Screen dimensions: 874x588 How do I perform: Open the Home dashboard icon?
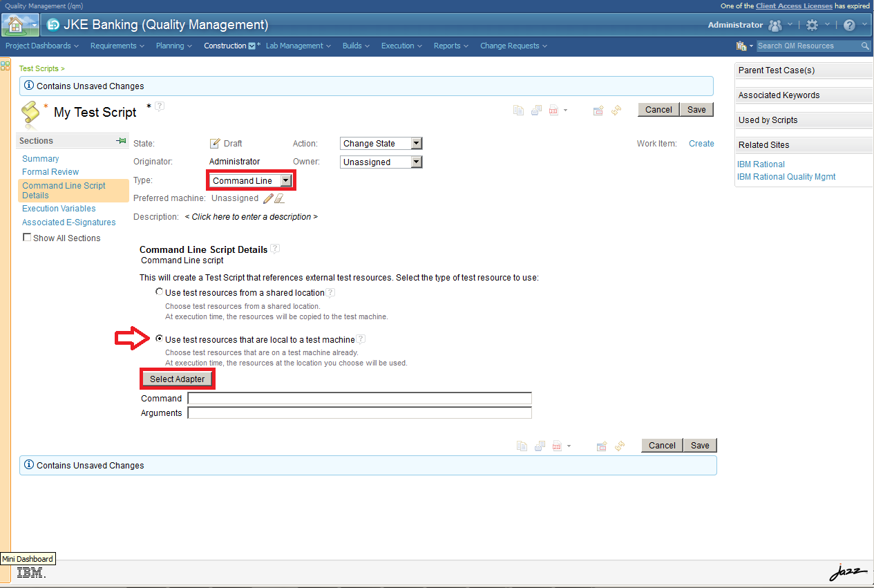[15, 25]
